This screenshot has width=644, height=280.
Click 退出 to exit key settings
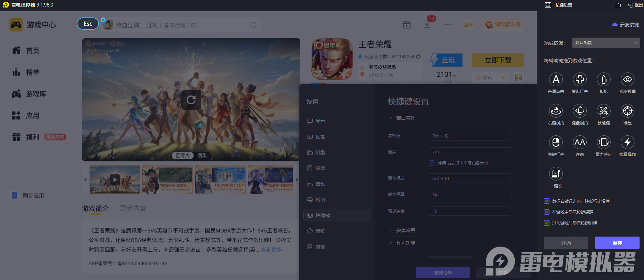click(635, 5)
